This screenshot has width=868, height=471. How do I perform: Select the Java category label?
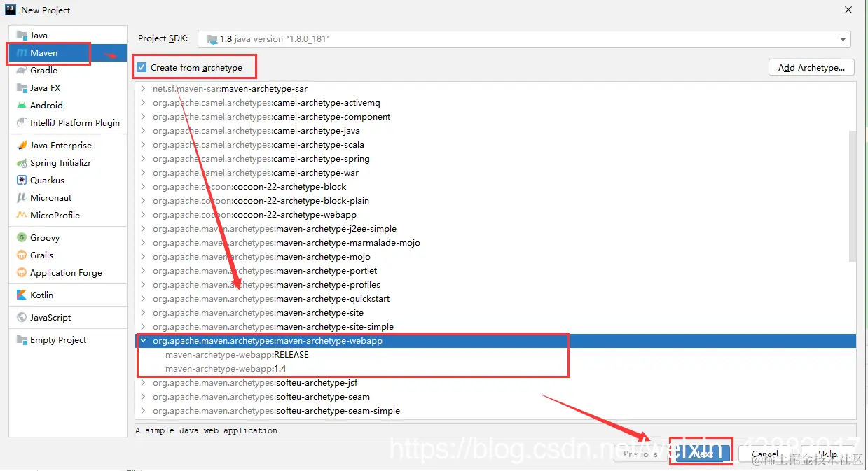(x=39, y=36)
